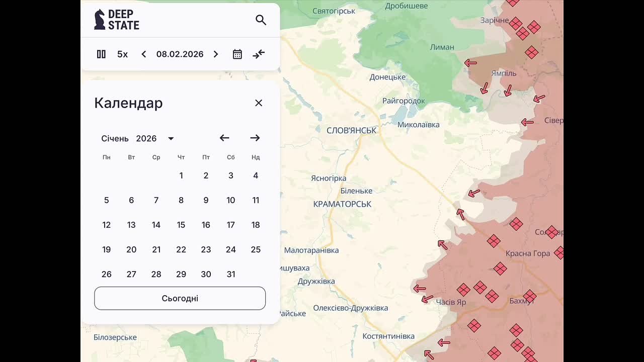Pause the timeline playback
This screenshot has width=644, height=362.
coord(101,54)
